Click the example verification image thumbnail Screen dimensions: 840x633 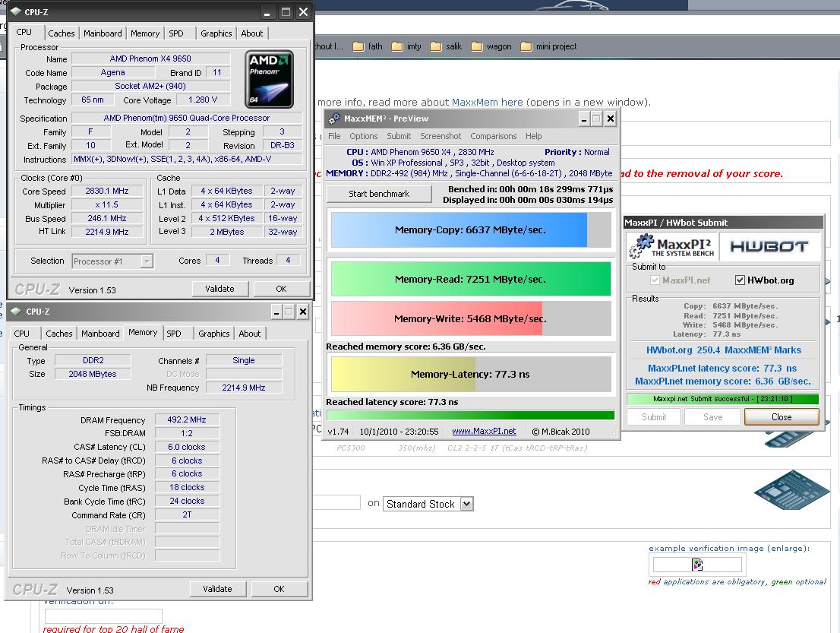[697, 565]
